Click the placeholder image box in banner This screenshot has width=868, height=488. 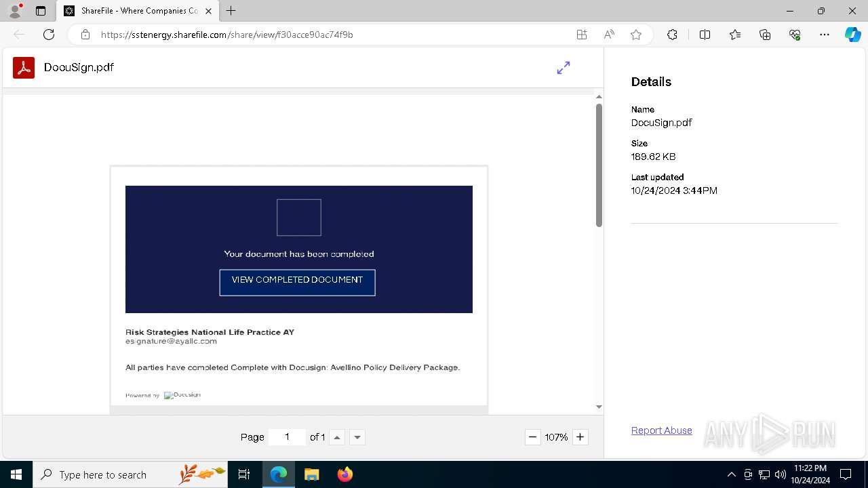298,218
